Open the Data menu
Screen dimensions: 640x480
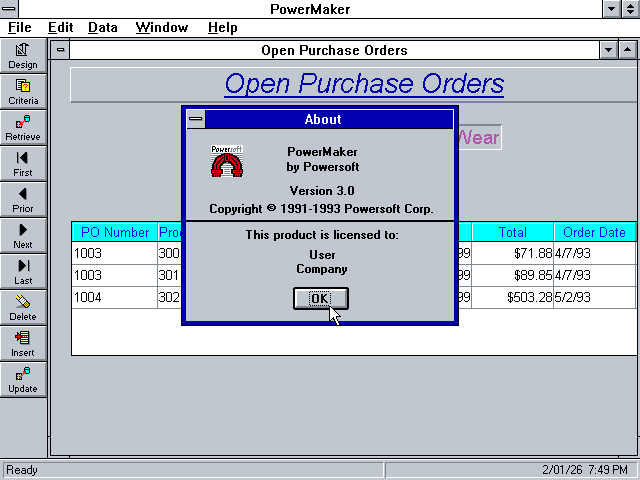[102, 28]
